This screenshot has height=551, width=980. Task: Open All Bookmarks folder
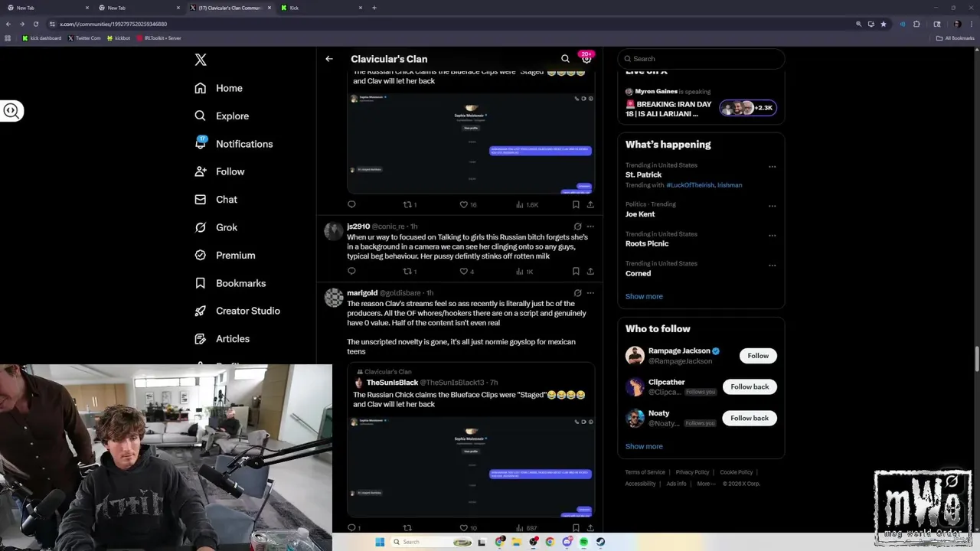955,38
